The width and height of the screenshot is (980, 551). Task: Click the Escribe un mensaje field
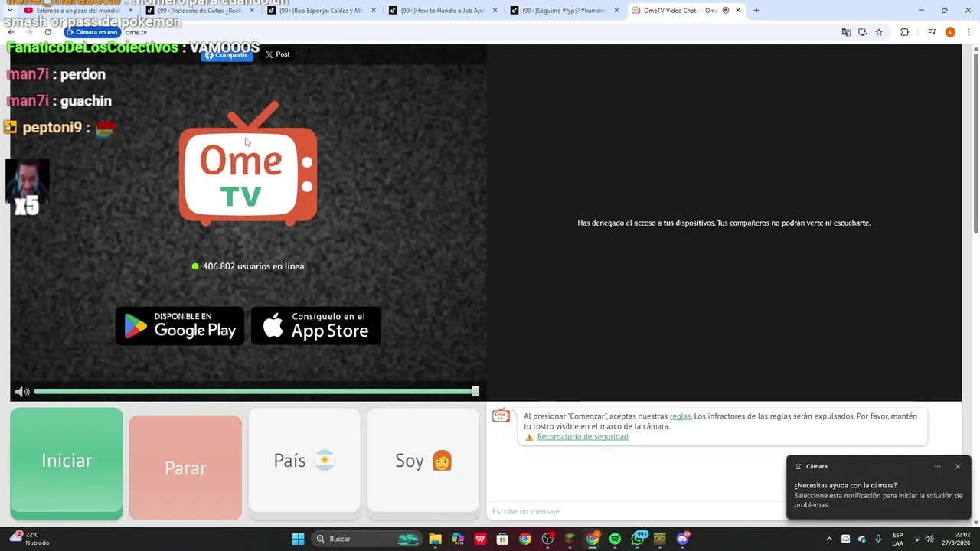coord(635,511)
